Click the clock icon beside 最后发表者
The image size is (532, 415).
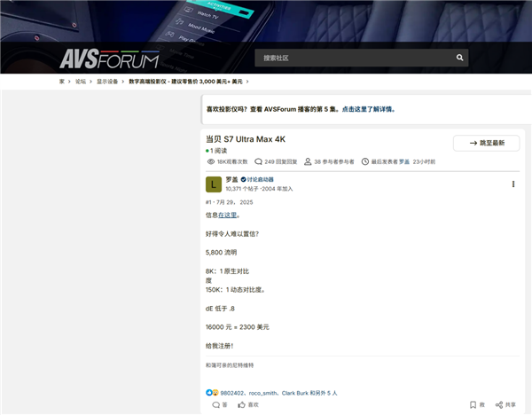(365, 161)
